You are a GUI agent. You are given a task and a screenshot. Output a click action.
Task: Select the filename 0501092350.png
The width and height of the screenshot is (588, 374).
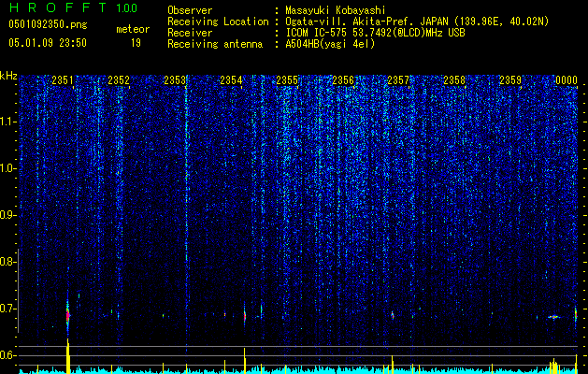point(48,24)
